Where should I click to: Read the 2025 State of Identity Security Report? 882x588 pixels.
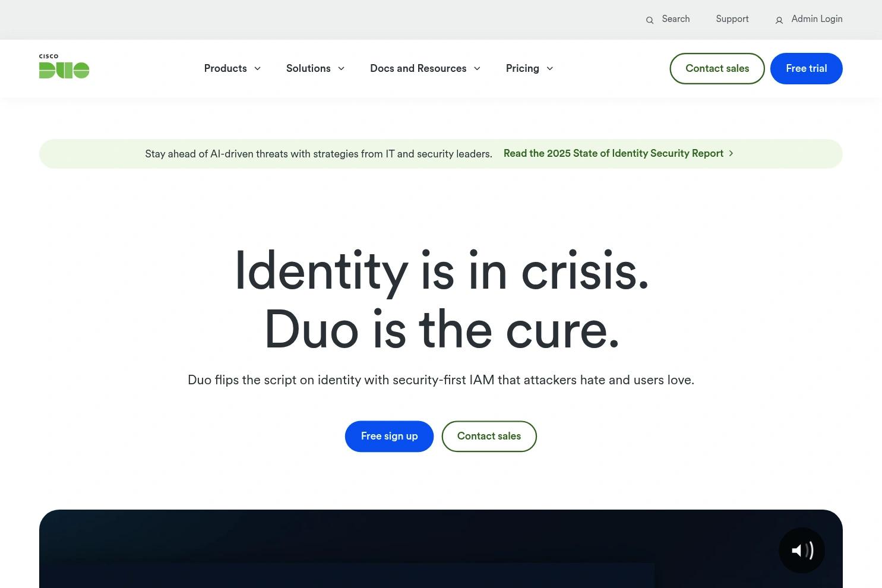614,153
